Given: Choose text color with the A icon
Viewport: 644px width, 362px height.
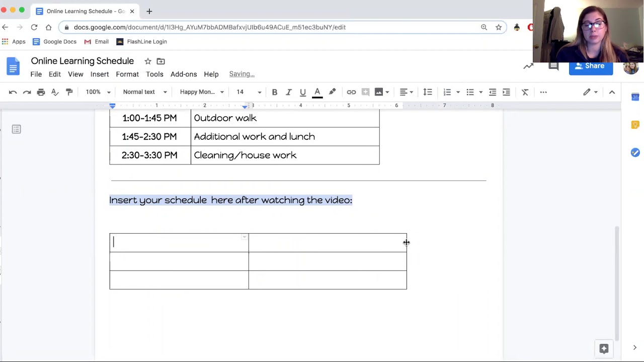Looking at the screenshot, I should tap(317, 92).
